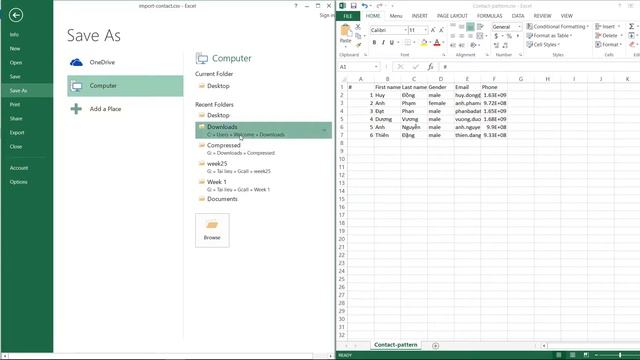This screenshot has width=640, height=360.
Task: Click the Undo icon in Quick Access Toolbar
Action: coord(364,6)
